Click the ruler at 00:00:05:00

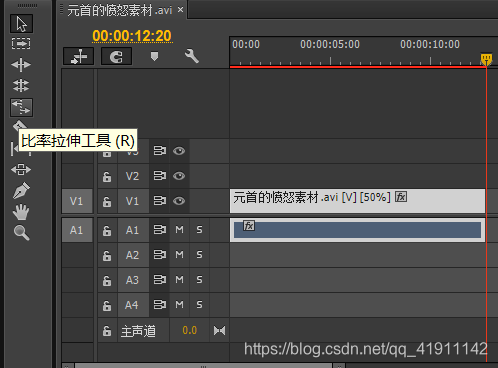tap(330, 44)
